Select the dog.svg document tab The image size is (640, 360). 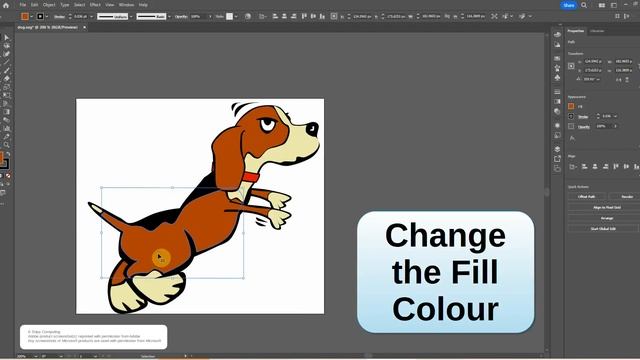click(x=47, y=27)
